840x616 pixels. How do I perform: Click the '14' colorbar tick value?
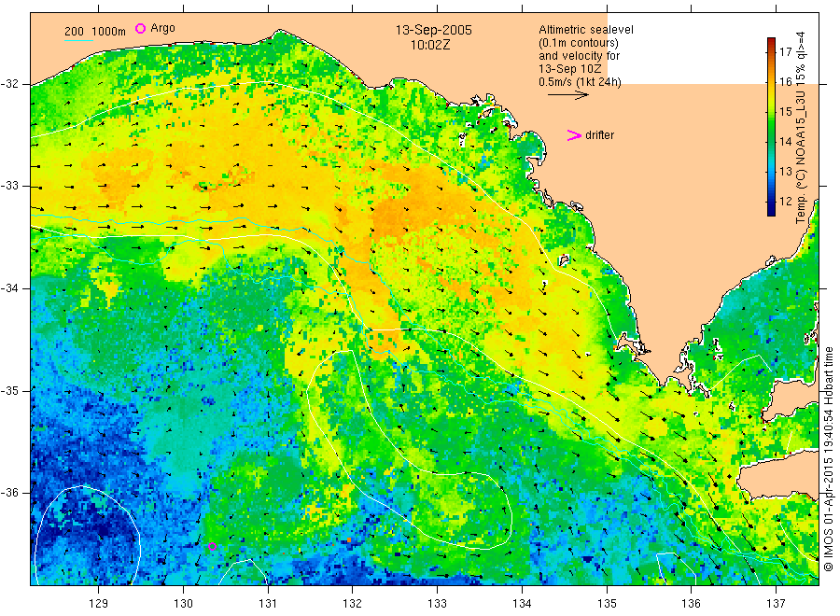[785, 142]
